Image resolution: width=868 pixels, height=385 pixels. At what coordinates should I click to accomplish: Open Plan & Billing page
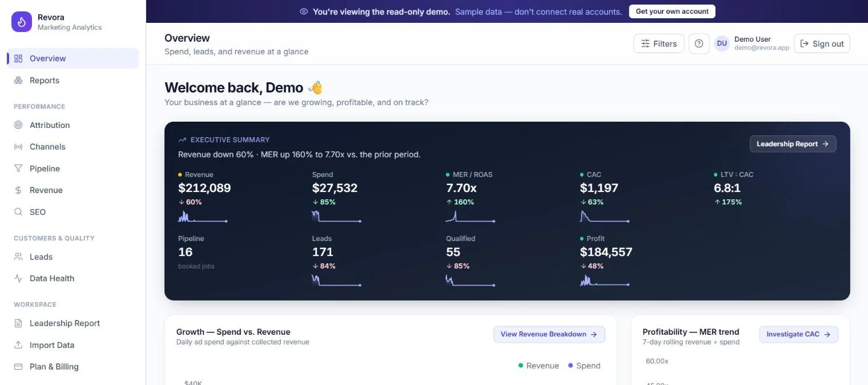73,367
